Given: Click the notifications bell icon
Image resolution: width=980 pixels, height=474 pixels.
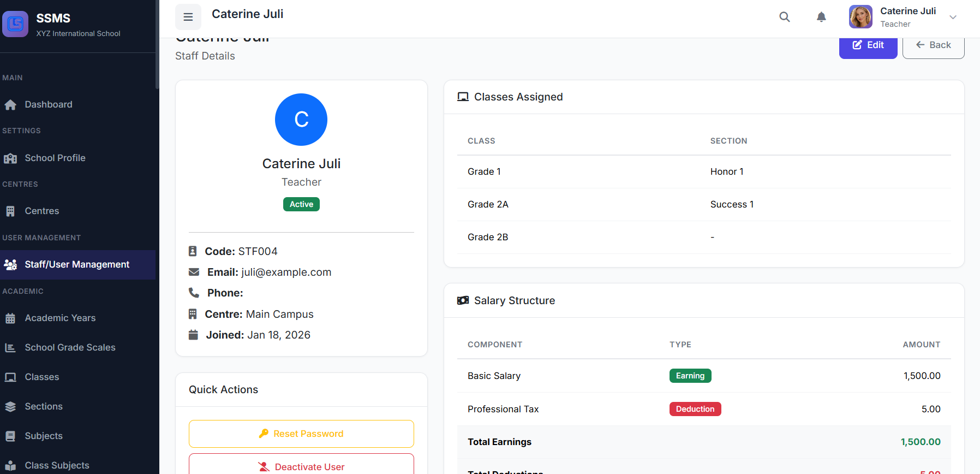Looking at the screenshot, I should pos(821,17).
